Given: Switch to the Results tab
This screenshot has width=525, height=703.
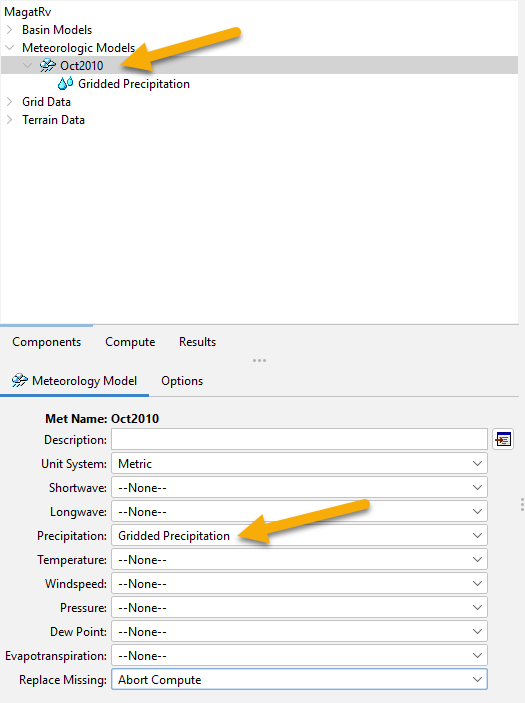Looking at the screenshot, I should 197,342.
